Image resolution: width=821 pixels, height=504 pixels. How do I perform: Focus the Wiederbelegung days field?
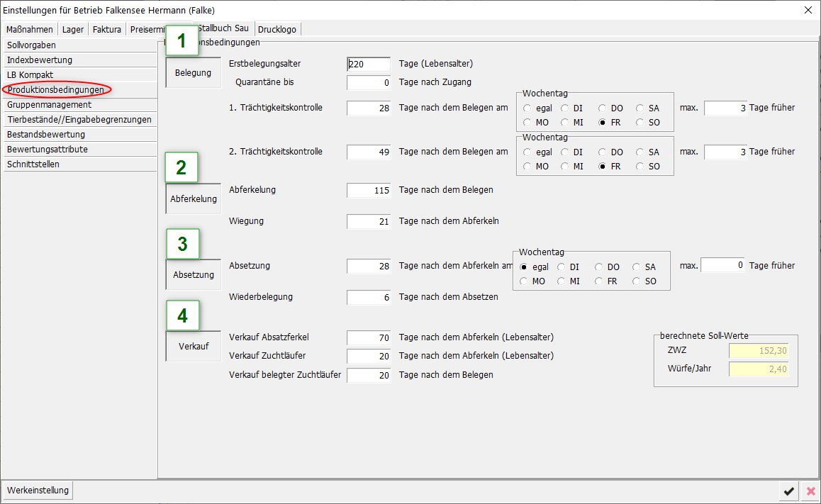pyautogui.click(x=369, y=298)
